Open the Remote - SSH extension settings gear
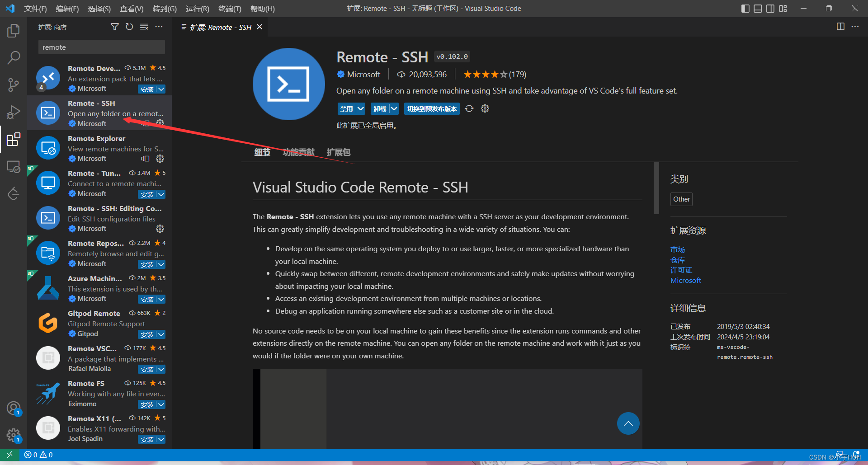This screenshot has width=868, height=465. tap(485, 108)
